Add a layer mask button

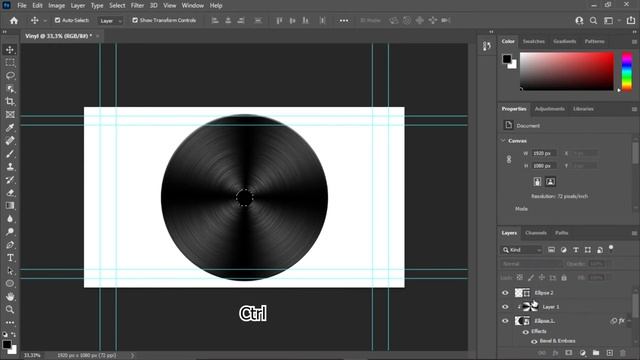tap(569, 353)
